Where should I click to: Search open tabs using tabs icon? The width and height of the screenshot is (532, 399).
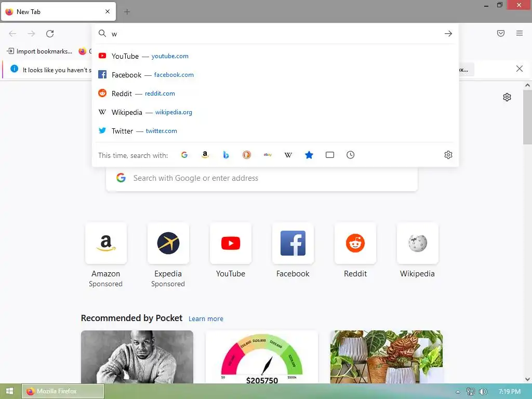[x=330, y=155]
